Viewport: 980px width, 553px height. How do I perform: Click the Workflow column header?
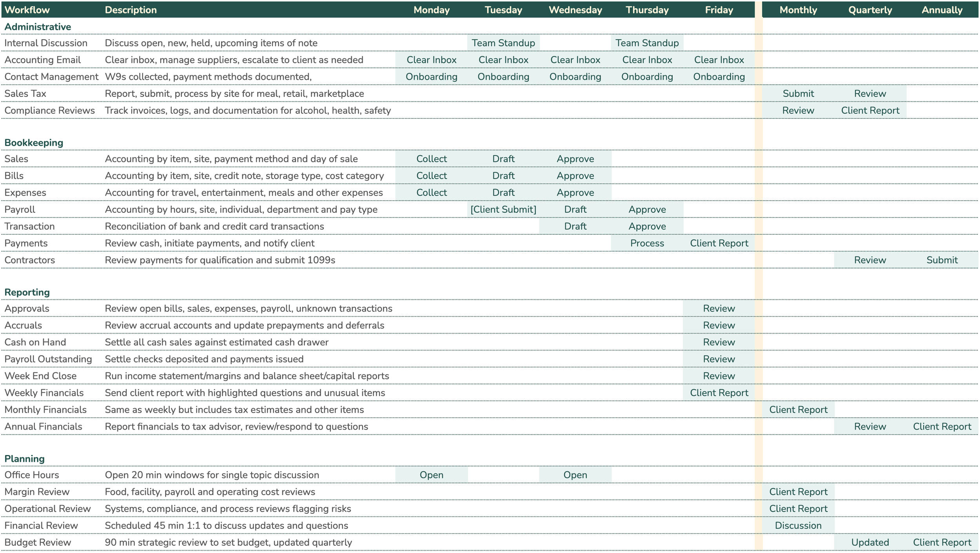(27, 10)
